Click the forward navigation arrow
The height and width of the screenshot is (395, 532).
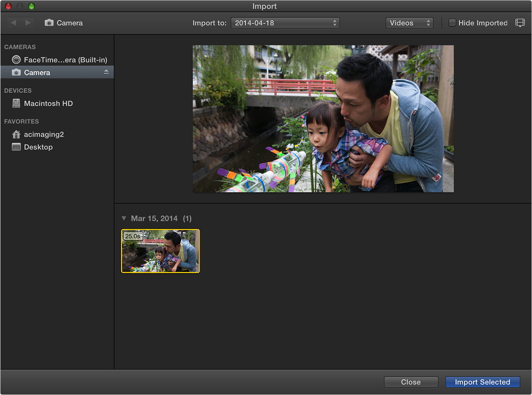pyautogui.click(x=27, y=23)
